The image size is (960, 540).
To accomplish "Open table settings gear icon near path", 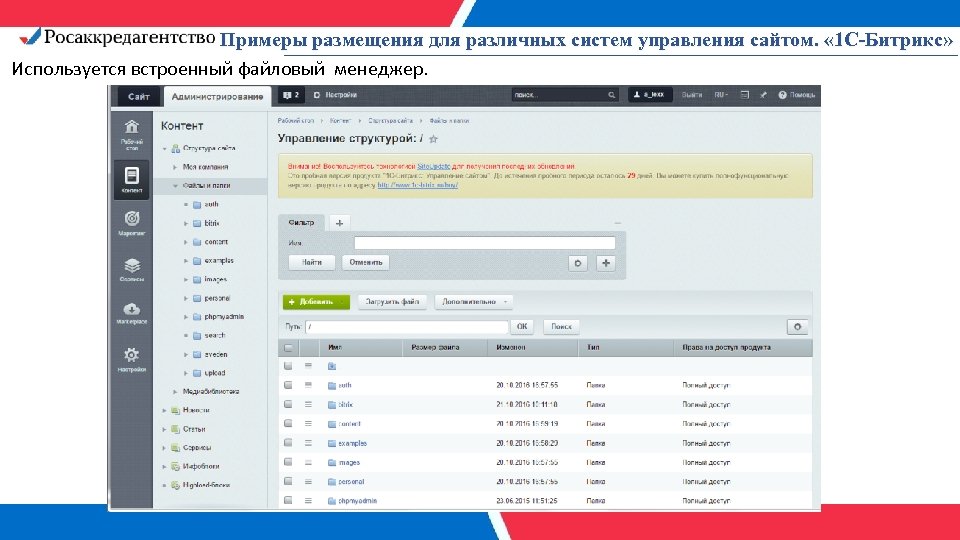I will (797, 327).
